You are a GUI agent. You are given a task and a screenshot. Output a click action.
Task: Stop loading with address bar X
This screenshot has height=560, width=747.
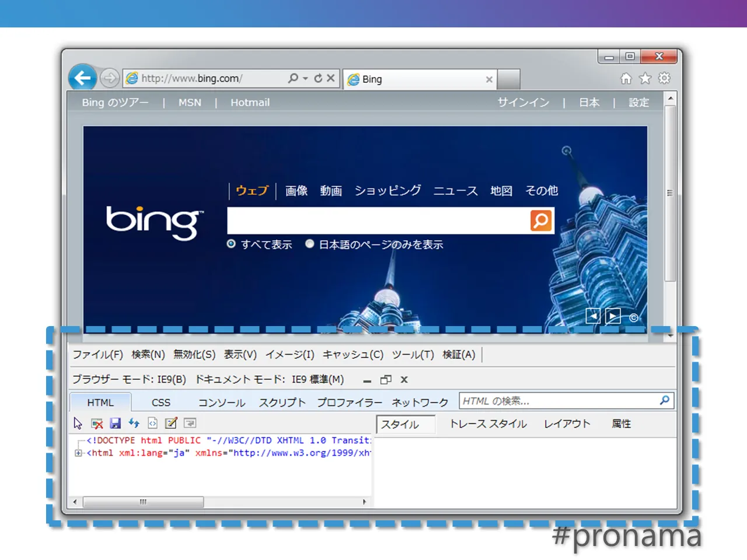[331, 78]
